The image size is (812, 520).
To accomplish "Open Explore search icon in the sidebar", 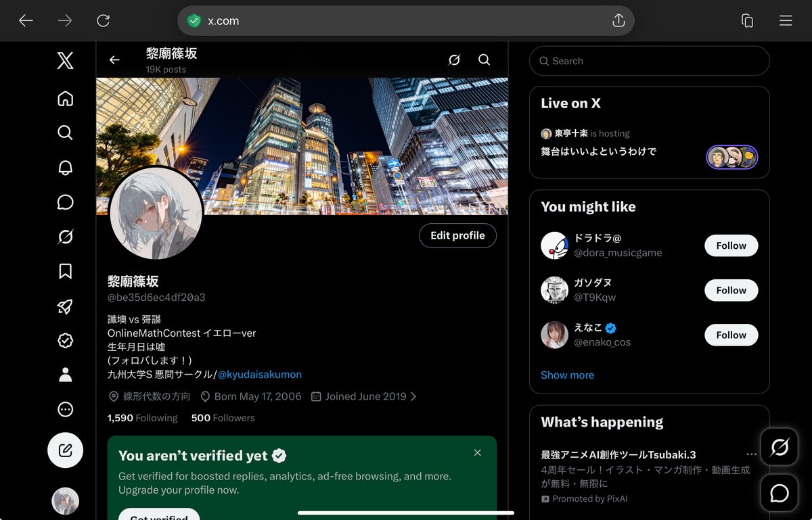I will coord(65,133).
